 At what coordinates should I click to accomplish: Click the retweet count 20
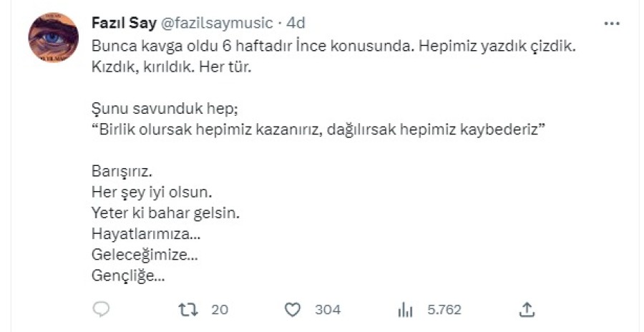coord(220,310)
